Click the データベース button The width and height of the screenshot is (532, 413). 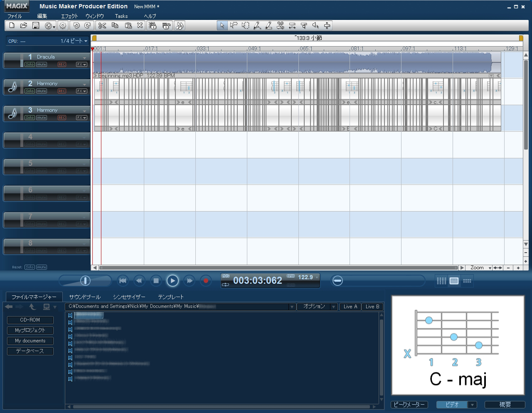click(x=30, y=351)
